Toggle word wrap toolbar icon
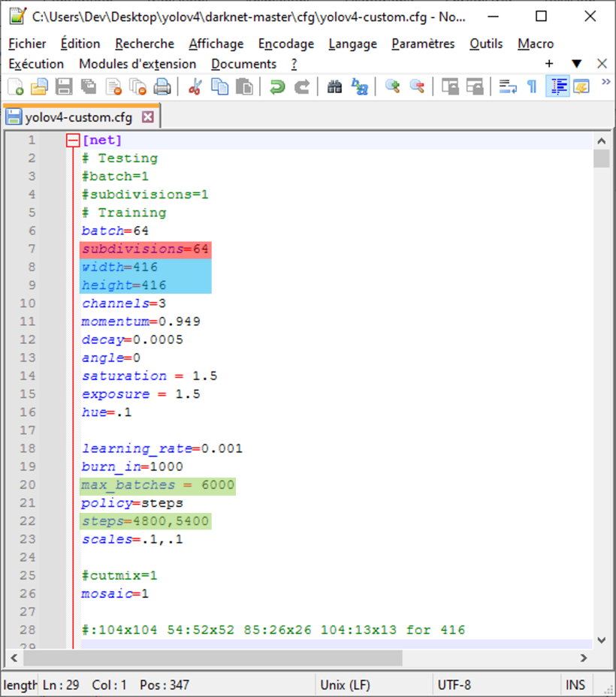The width and height of the screenshot is (616, 697). tap(508, 86)
